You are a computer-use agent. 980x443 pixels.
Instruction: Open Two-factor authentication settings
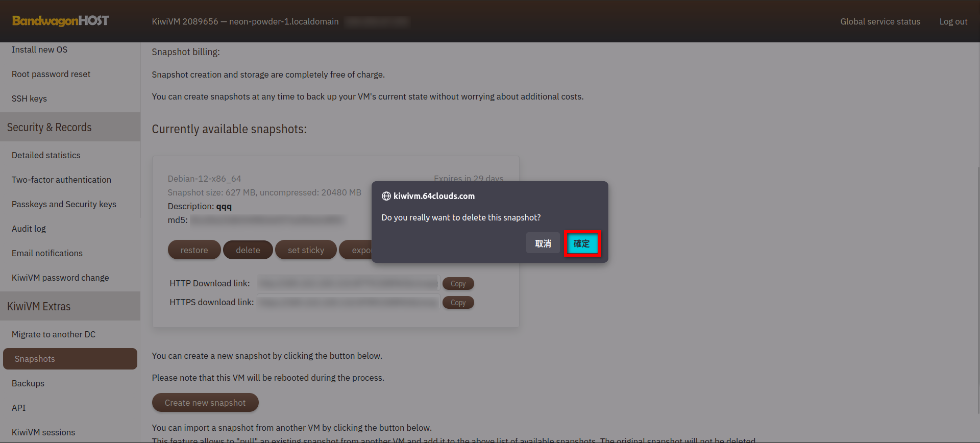click(x=61, y=180)
